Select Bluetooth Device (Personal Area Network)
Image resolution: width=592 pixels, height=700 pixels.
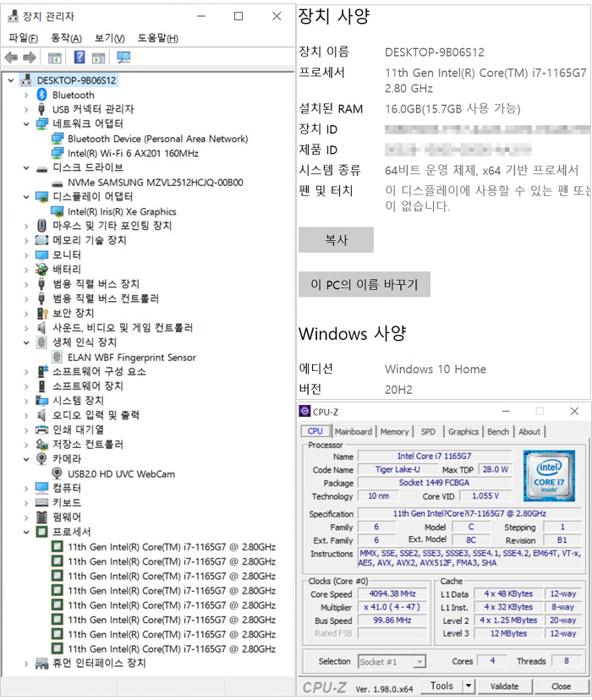pos(157,139)
